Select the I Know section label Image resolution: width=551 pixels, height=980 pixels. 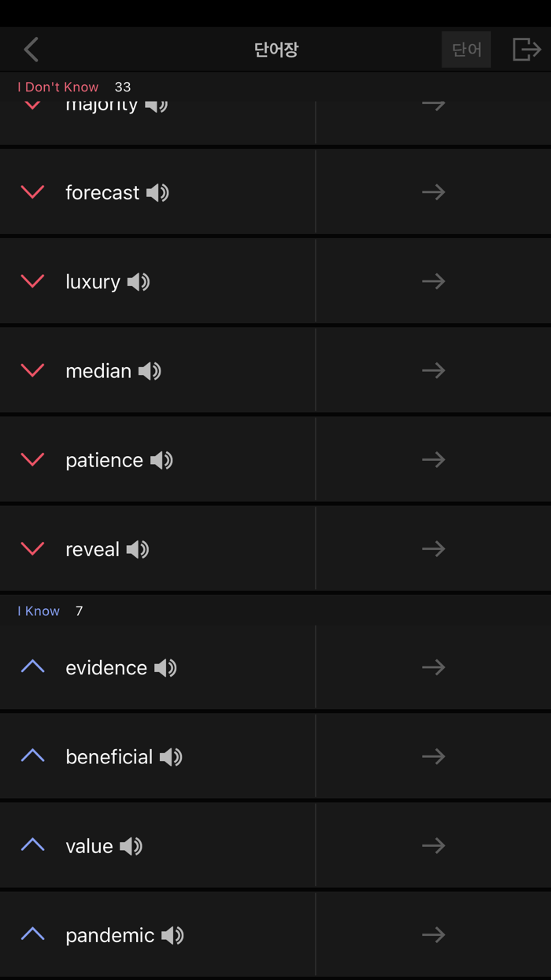(x=39, y=611)
